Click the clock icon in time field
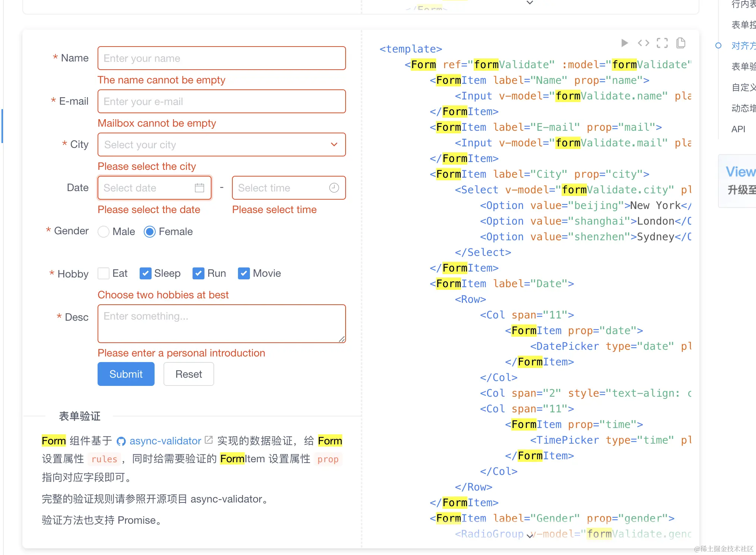Image resolution: width=756 pixels, height=555 pixels. (334, 188)
